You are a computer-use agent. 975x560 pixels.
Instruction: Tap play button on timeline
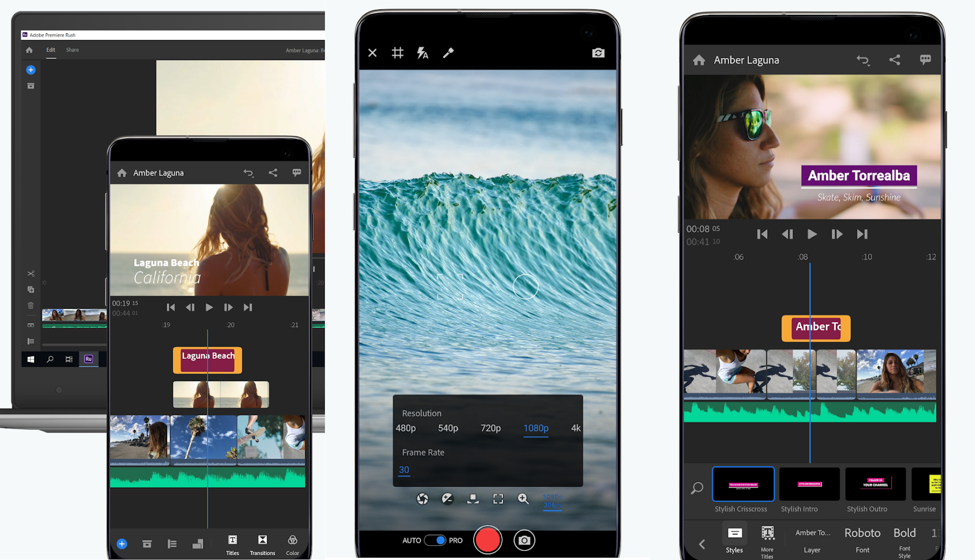[209, 307]
